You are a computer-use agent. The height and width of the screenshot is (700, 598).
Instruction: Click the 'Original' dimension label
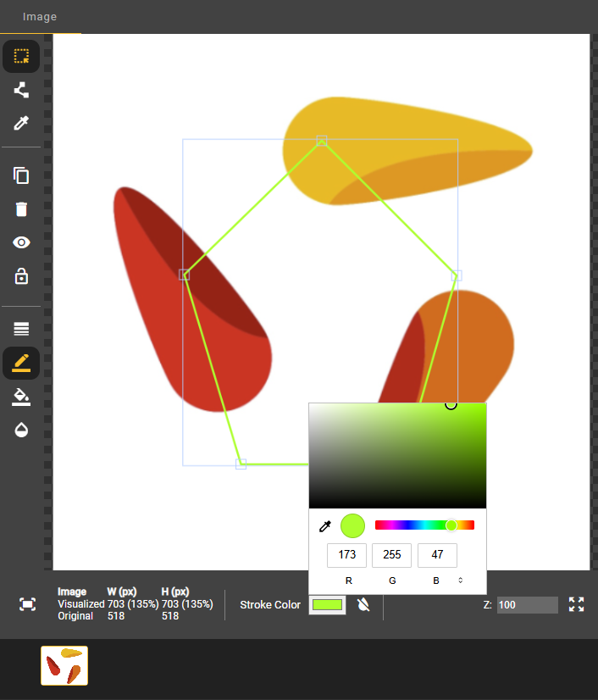point(75,616)
